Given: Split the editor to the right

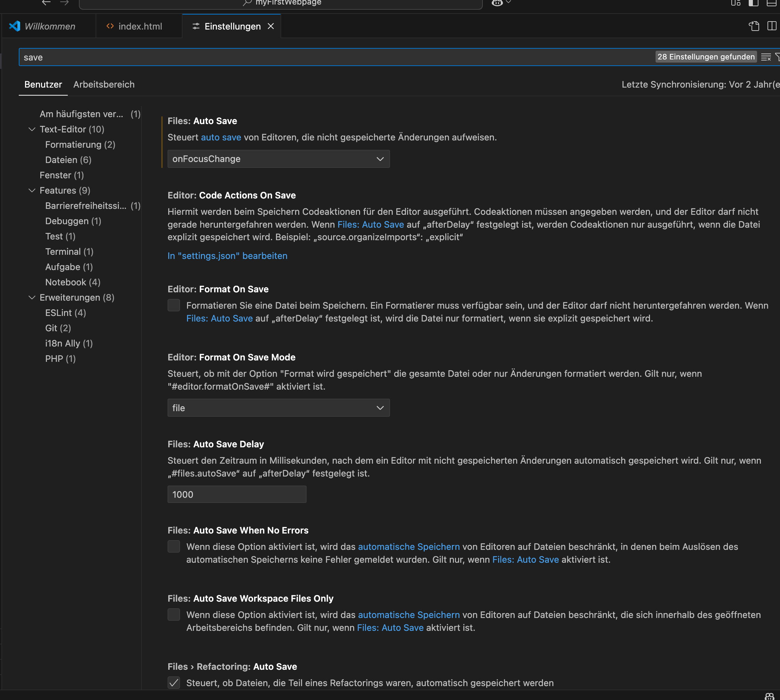Looking at the screenshot, I should tap(772, 26).
